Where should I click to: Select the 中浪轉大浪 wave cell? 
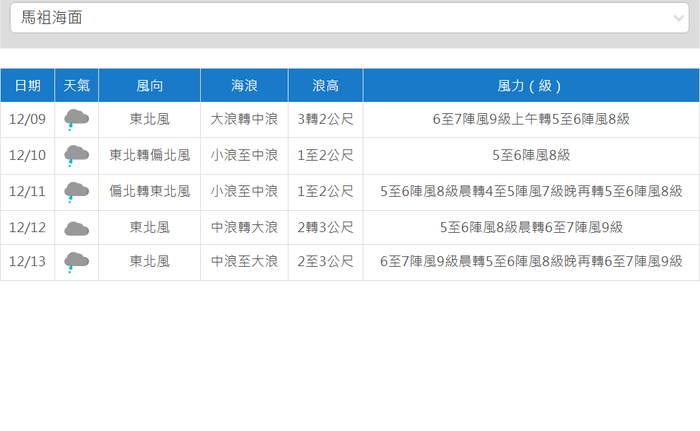[x=244, y=228]
